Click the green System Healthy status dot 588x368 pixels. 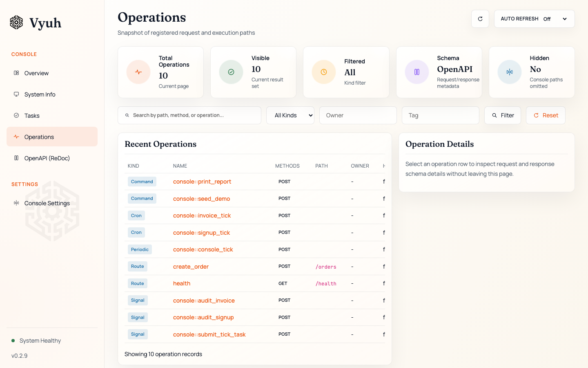[13, 341]
